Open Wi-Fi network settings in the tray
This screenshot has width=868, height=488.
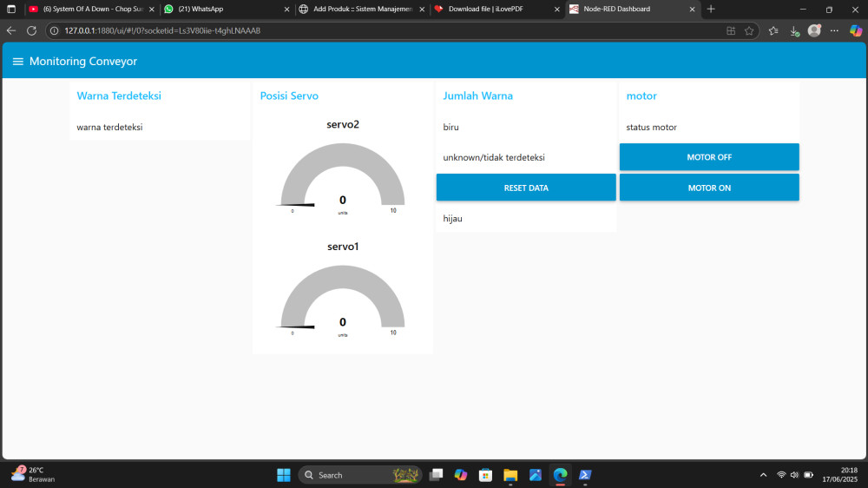[x=781, y=475]
